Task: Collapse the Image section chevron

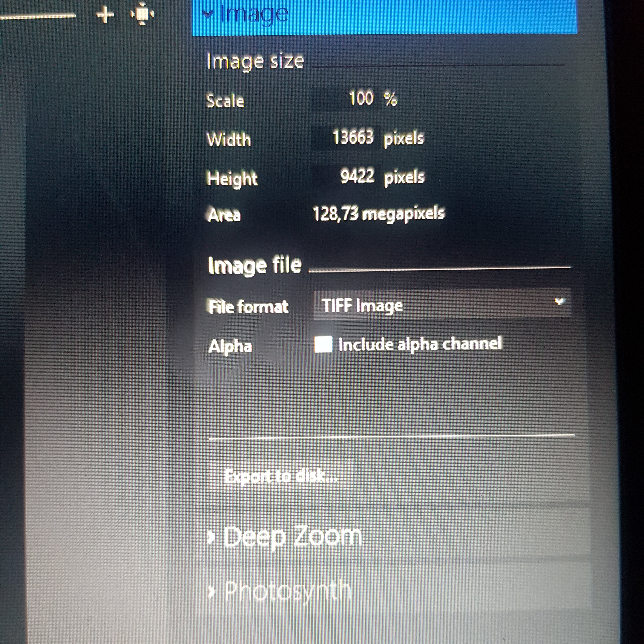Action: click(208, 14)
